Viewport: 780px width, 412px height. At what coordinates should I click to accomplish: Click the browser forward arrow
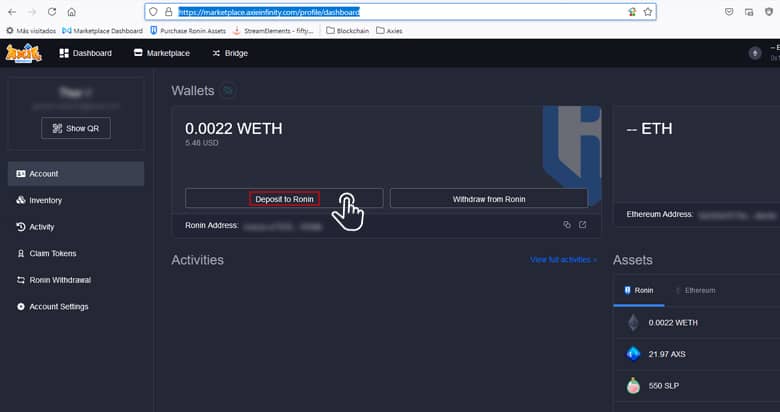(32, 12)
